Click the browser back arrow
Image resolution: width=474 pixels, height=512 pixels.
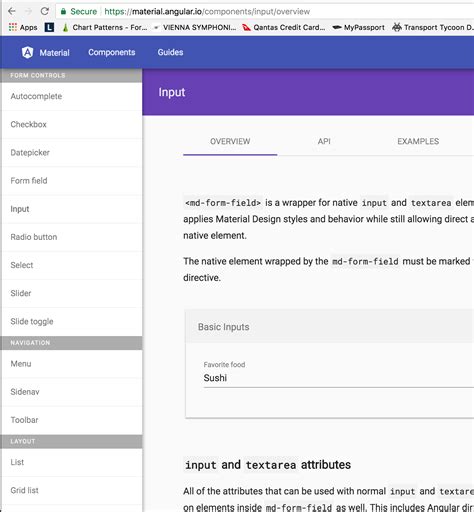tap(12, 11)
